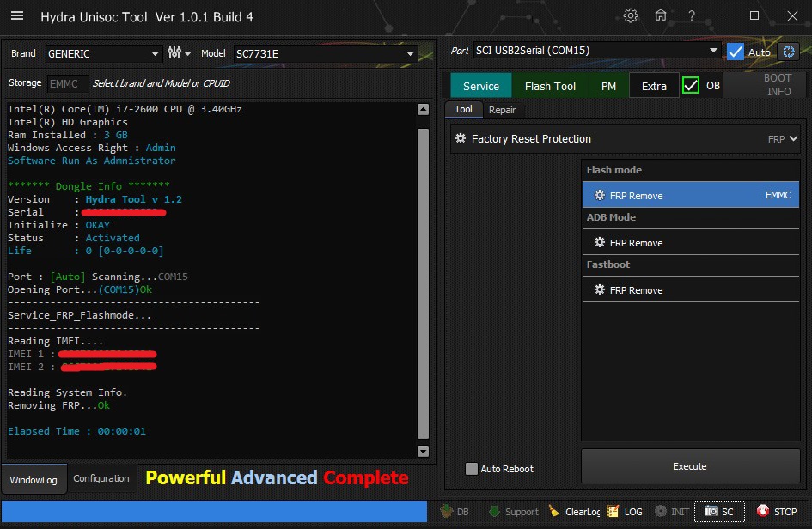This screenshot has width=812, height=529.
Task: Click the home icon in title bar
Action: (660, 15)
